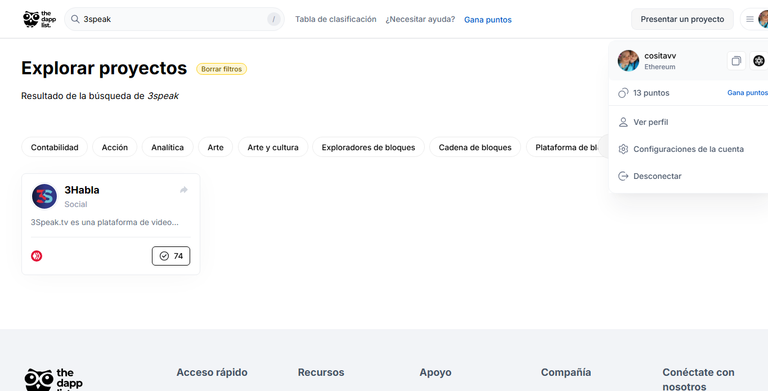Image resolution: width=768 pixels, height=391 pixels.
Task: Select the Contabilidad category filter
Action: (54, 147)
